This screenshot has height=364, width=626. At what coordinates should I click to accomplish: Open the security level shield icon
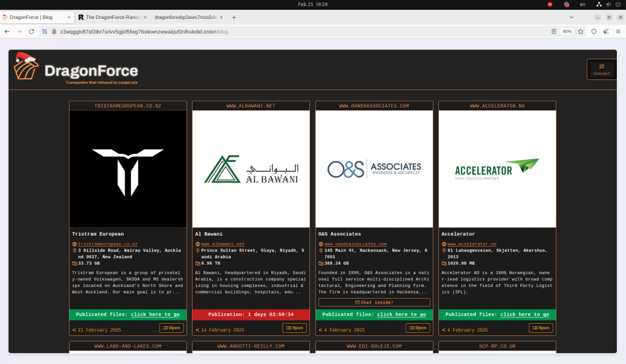click(x=594, y=32)
